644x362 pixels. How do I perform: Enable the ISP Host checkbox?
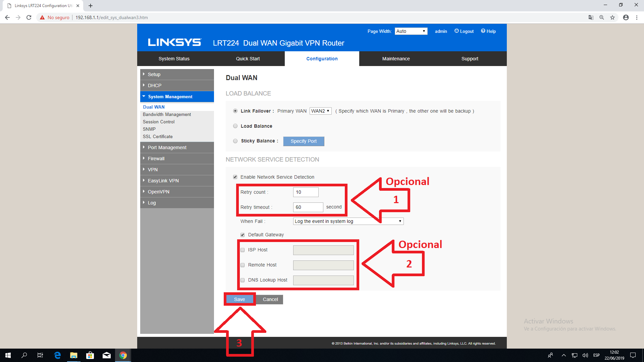click(243, 250)
